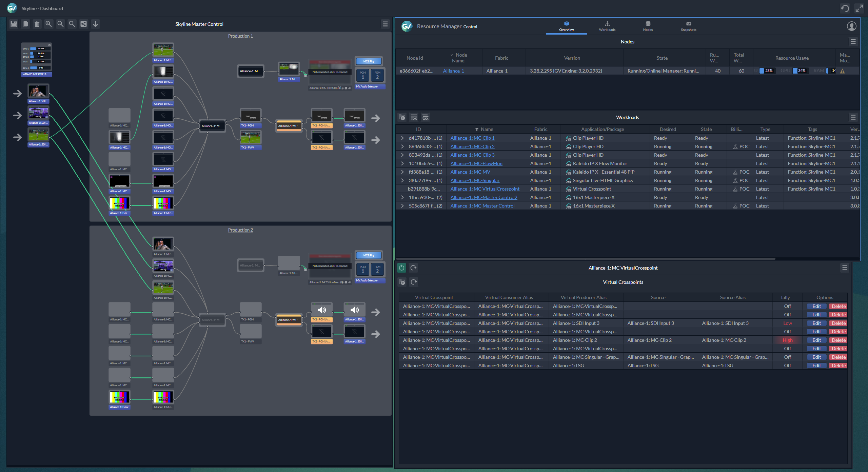Zoom in on the Master Control diagram

(49, 24)
